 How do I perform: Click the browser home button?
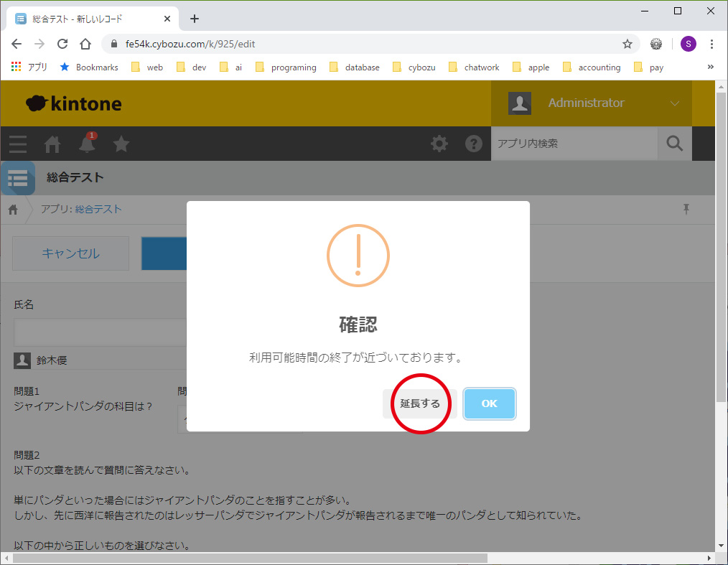tap(85, 44)
